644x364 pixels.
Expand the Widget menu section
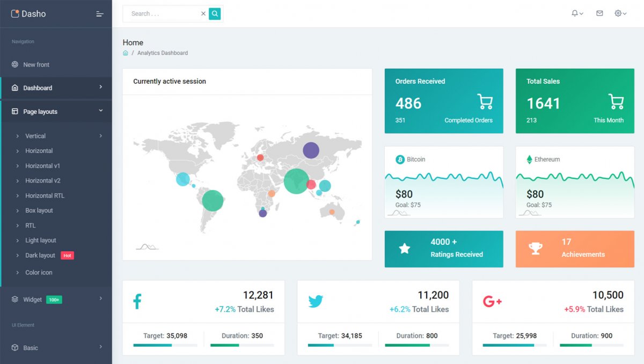[56, 300]
